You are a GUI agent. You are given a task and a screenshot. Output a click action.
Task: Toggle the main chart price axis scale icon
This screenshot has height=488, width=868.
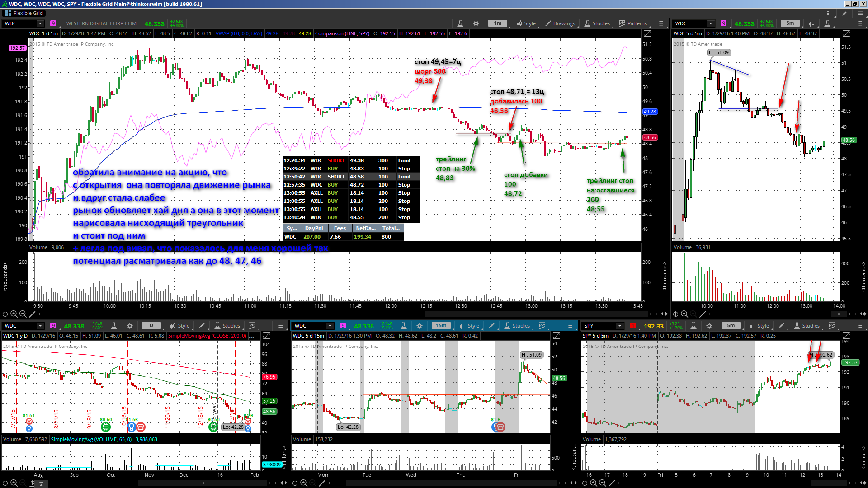(x=647, y=33)
